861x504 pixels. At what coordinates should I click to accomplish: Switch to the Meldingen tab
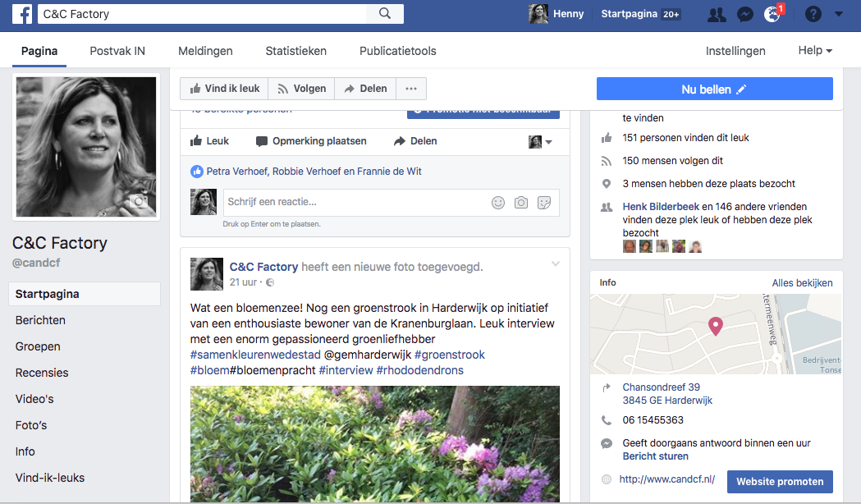point(205,51)
